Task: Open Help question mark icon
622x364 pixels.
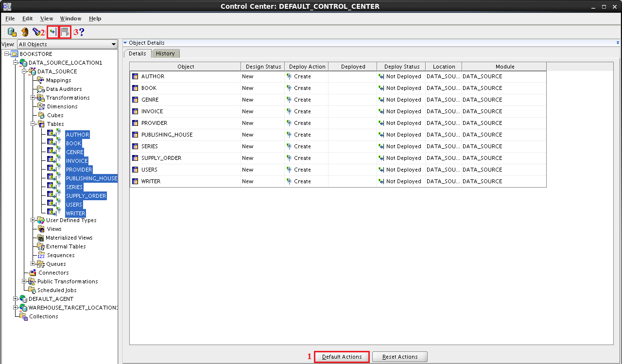Action: (x=82, y=32)
